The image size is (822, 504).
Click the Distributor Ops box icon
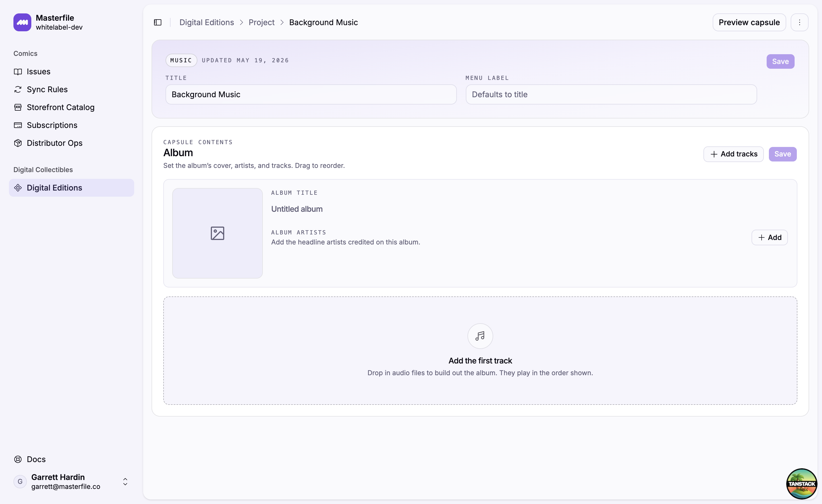tap(18, 143)
